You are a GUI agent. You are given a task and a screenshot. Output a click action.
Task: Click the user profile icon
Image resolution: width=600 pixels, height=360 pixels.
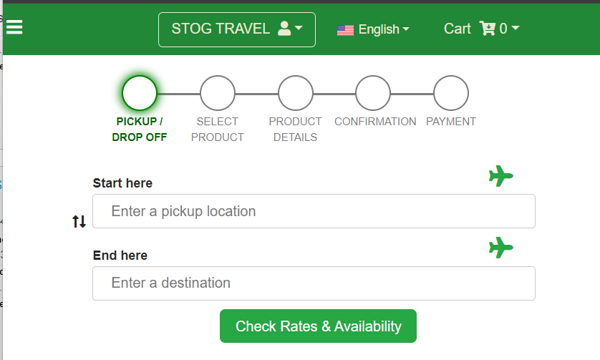[284, 28]
